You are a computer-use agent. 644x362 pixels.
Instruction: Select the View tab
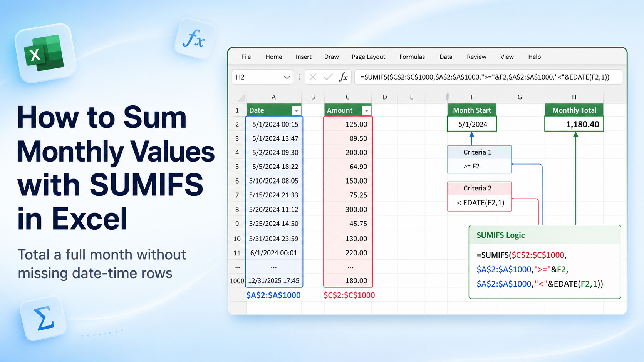(x=507, y=57)
